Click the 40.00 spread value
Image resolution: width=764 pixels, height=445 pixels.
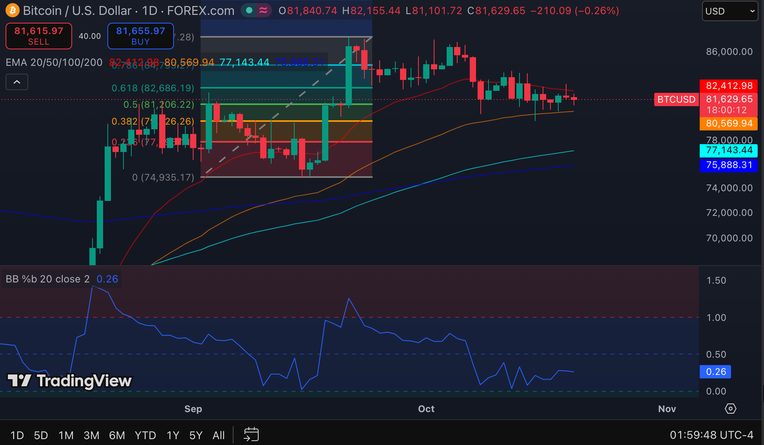(90, 36)
